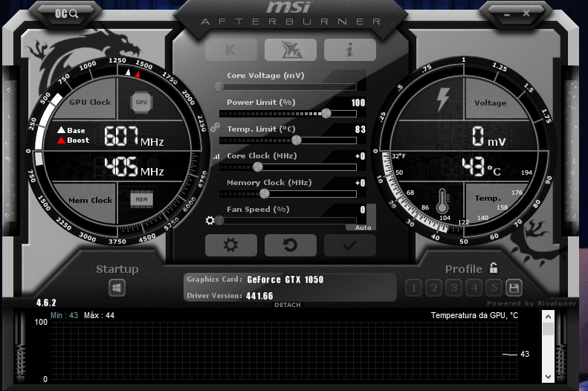Toggle the Profile lock icon
Screen dimensions: 588x391
(x=494, y=268)
